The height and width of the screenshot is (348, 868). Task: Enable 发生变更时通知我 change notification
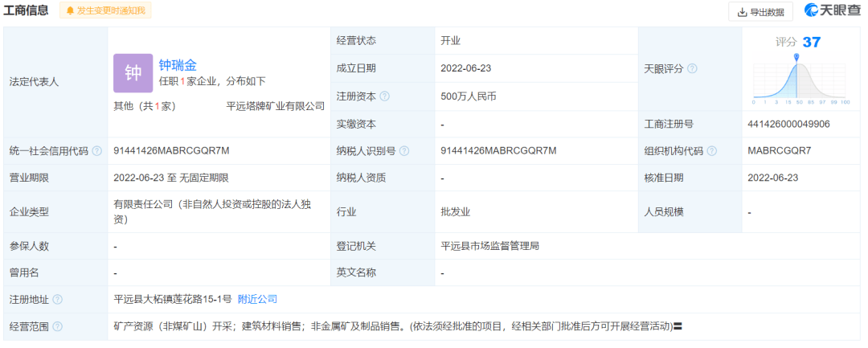tap(105, 10)
